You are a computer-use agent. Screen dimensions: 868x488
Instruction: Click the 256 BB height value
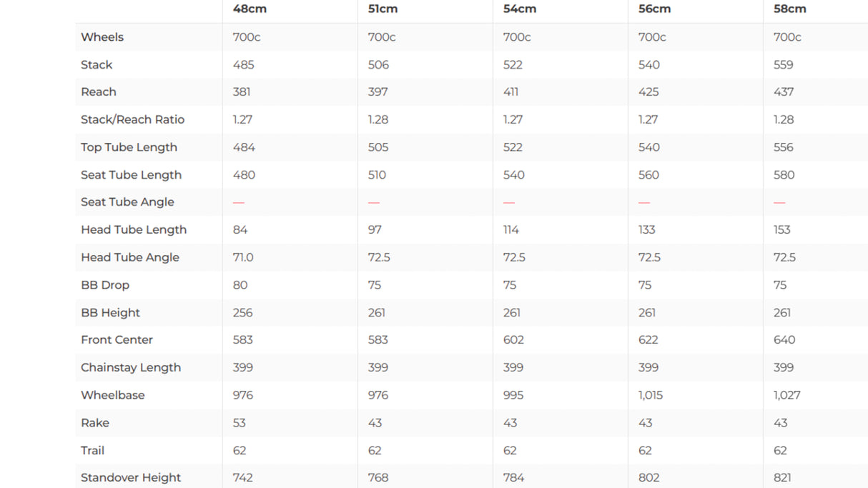pyautogui.click(x=242, y=312)
